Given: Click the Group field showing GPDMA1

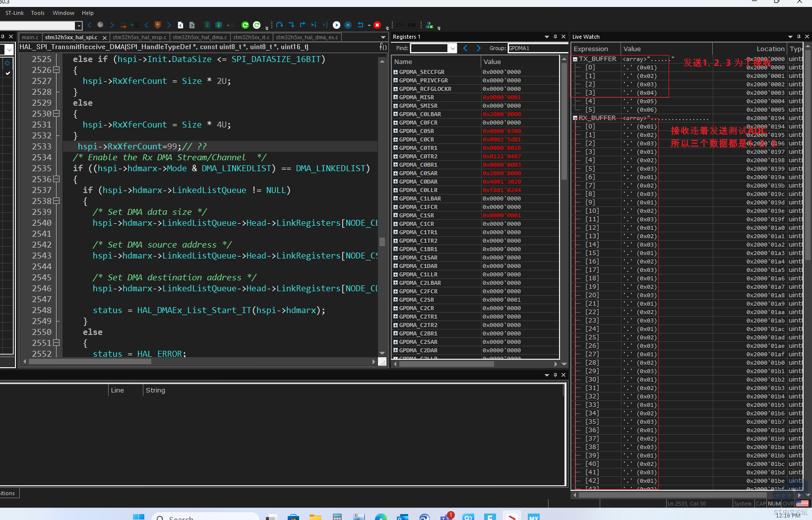Looking at the screenshot, I should point(538,48).
